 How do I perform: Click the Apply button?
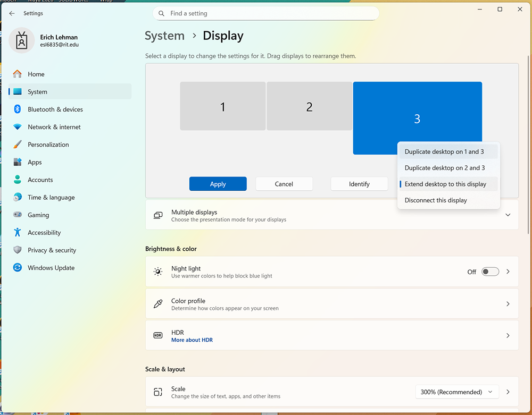pyautogui.click(x=218, y=184)
